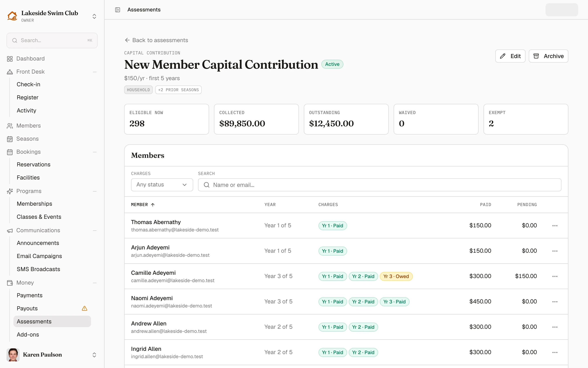Open row actions for Naomi Adeyemi
This screenshot has width=588, height=368.
[555, 302]
